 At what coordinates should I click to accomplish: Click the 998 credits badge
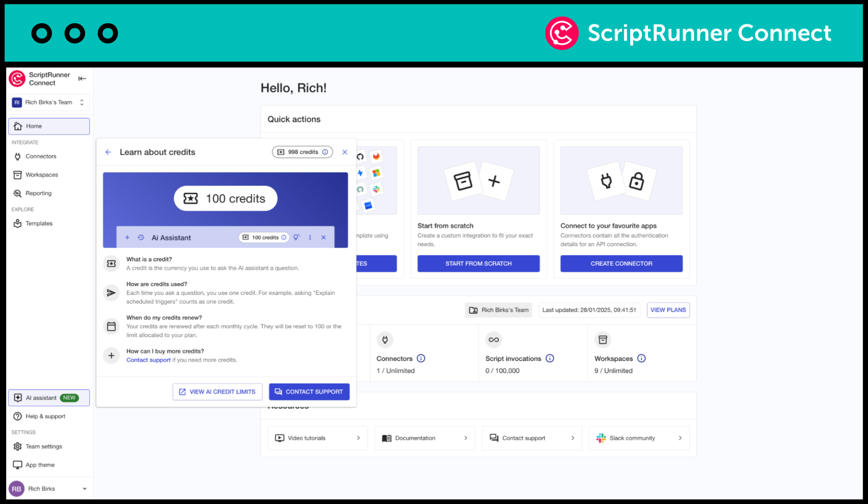[x=302, y=152]
